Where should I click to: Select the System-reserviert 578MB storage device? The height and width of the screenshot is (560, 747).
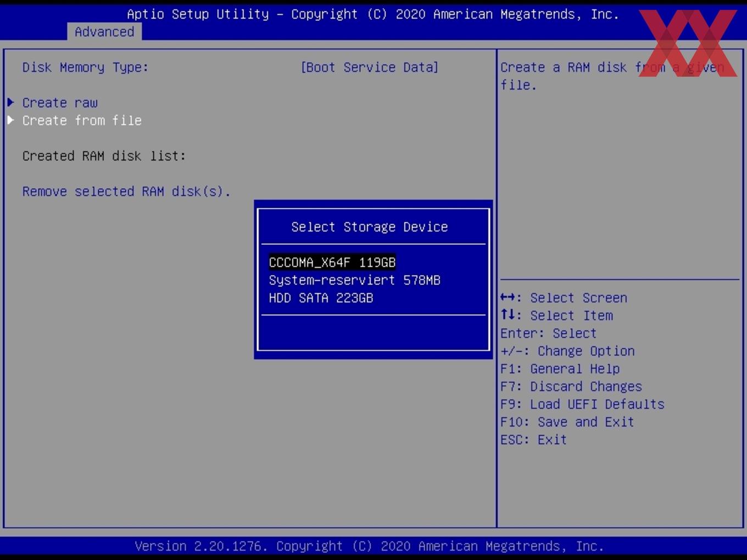(x=354, y=280)
